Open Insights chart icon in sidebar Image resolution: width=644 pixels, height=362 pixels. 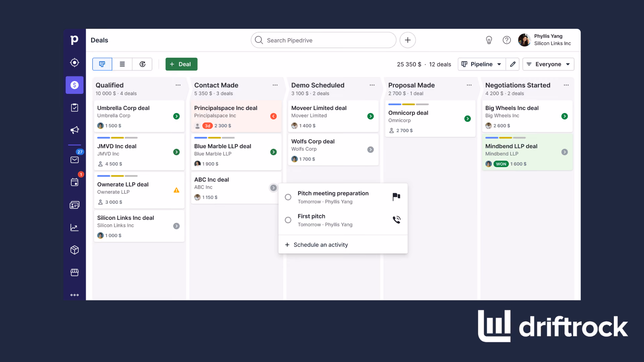[x=74, y=228]
